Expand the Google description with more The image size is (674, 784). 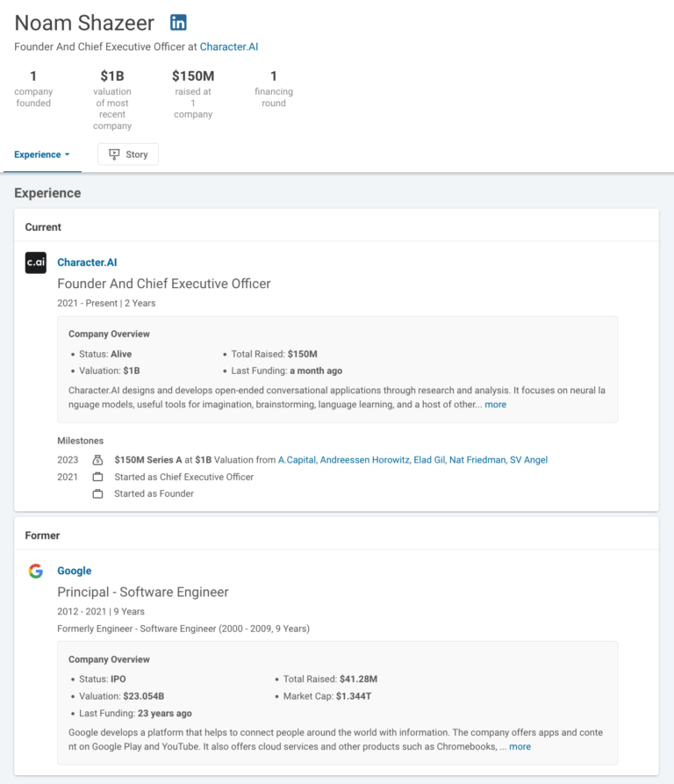[519, 746]
